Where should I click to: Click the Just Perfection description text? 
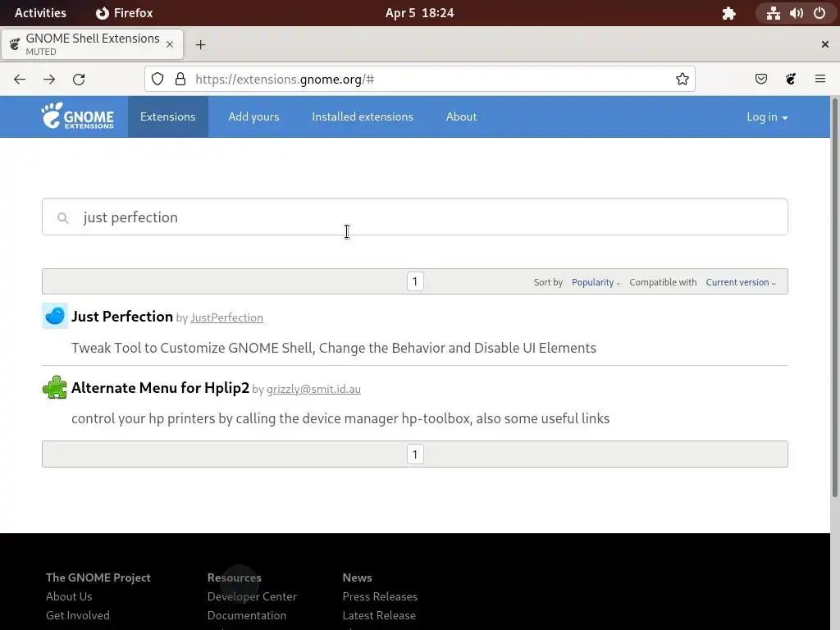(x=334, y=348)
